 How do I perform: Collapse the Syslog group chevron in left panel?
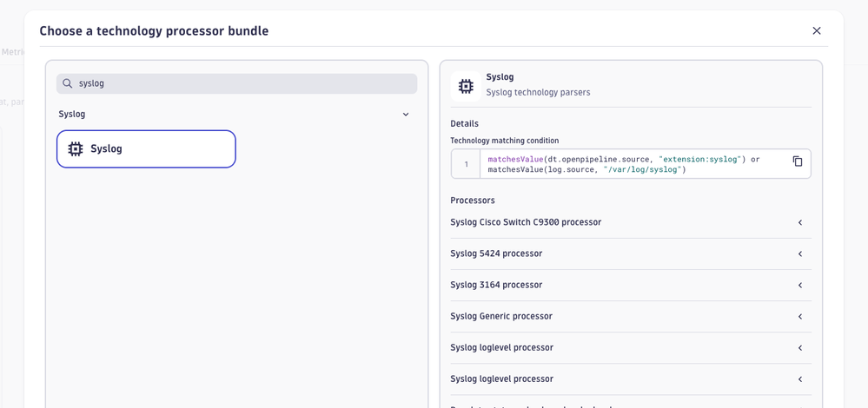405,115
